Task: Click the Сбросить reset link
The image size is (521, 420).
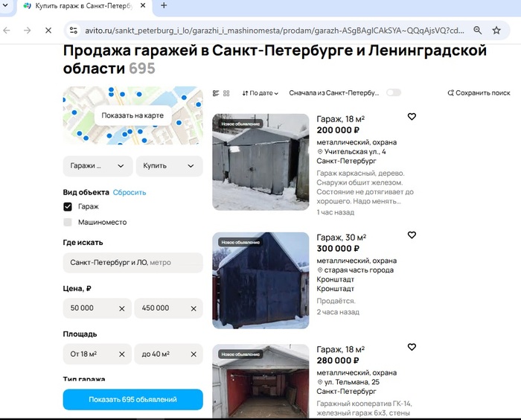Action: point(130,193)
